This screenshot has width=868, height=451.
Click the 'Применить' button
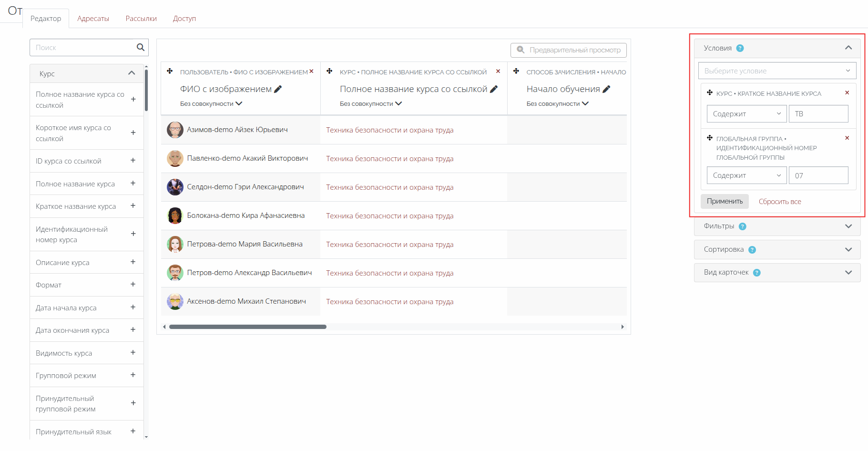click(725, 201)
